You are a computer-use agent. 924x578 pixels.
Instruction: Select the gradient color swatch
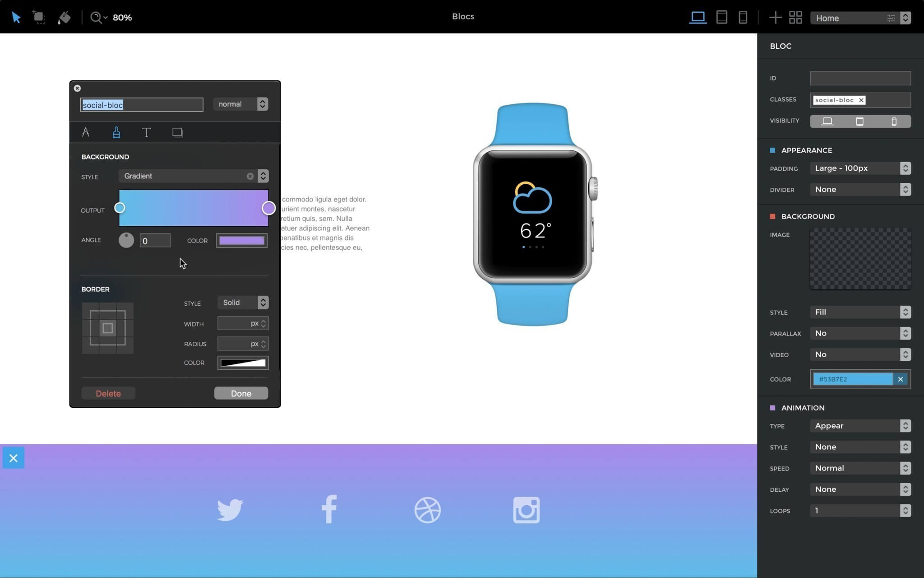241,240
